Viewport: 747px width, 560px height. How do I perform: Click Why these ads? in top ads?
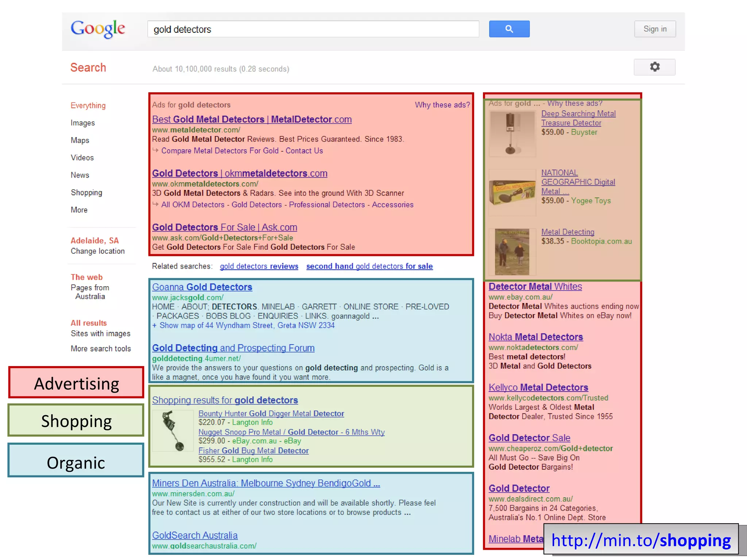point(442,105)
